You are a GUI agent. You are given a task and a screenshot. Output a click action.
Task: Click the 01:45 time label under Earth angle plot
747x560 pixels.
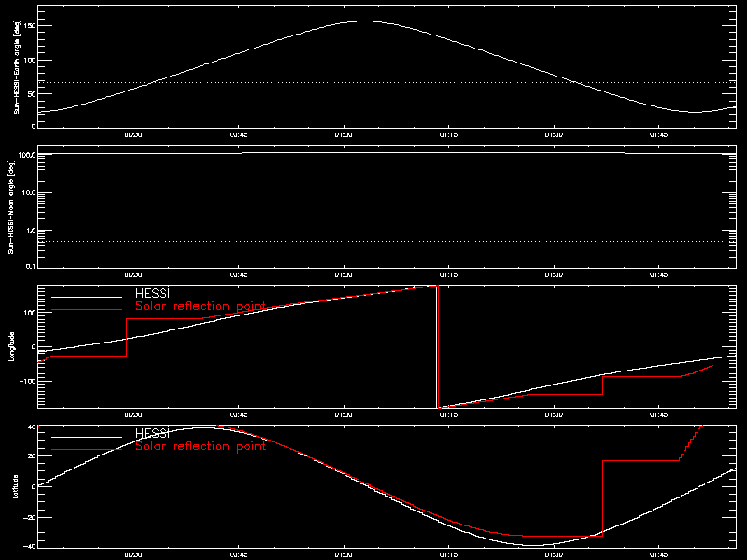659,135
